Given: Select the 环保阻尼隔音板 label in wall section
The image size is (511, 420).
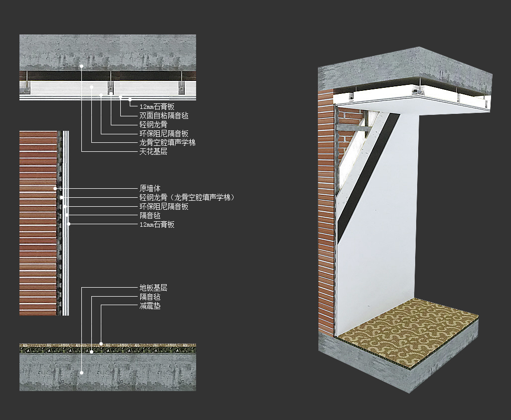Looking at the screenshot, I should click(x=164, y=207).
